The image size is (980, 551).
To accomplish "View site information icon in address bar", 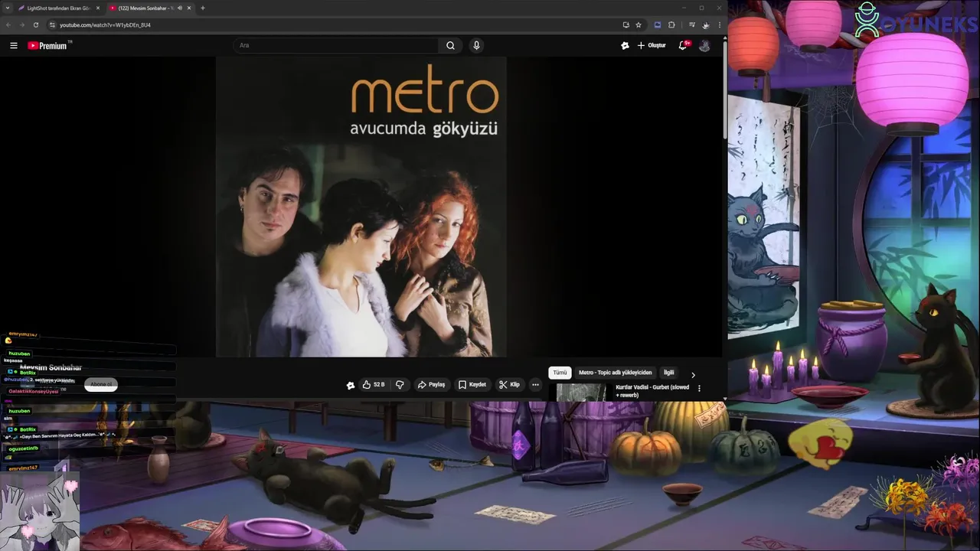I will (52, 24).
